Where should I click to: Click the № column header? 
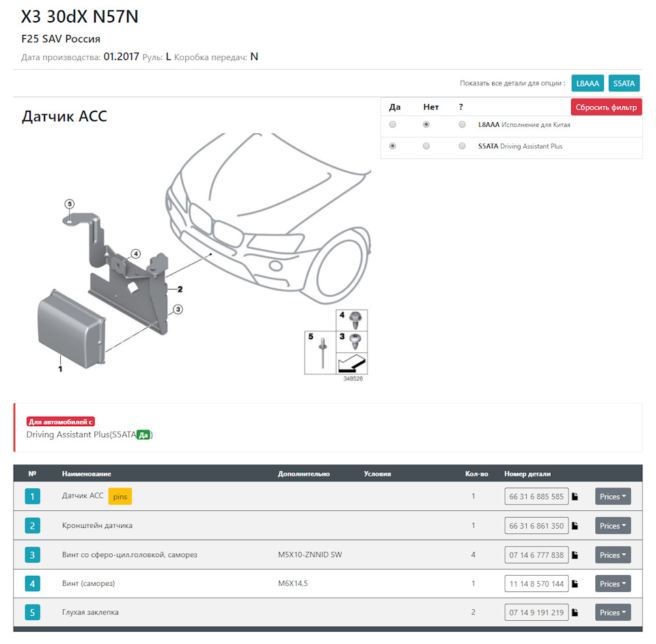[32, 474]
